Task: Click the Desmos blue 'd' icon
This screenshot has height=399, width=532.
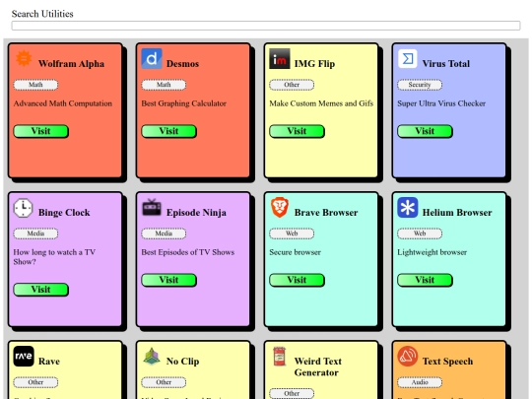Action: click(x=152, y=58)
